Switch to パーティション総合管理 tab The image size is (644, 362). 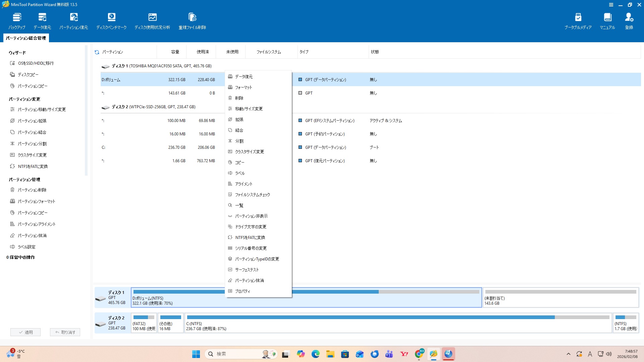click(26, 38)
